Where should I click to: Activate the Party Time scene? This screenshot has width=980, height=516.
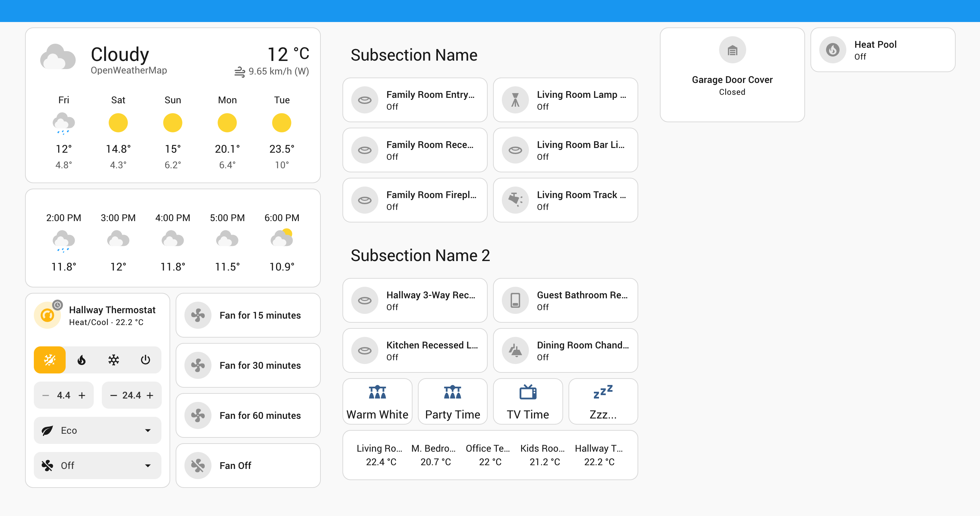[452, 401]
